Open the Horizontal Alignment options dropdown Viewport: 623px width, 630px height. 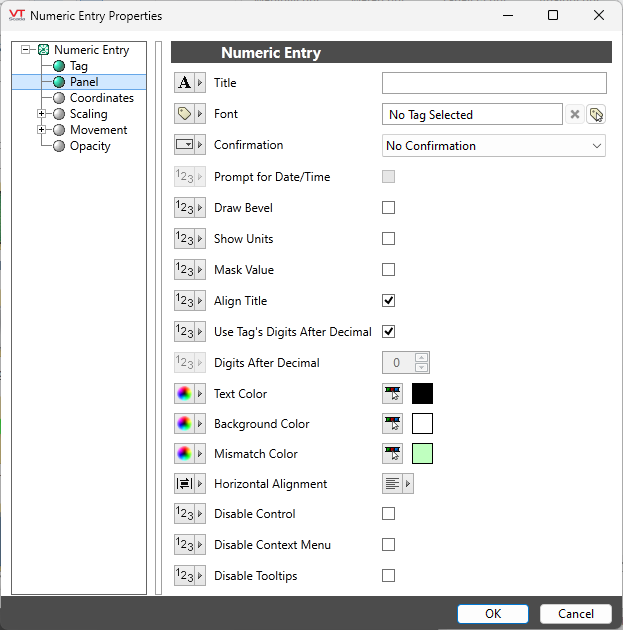(x=407, y=484)
